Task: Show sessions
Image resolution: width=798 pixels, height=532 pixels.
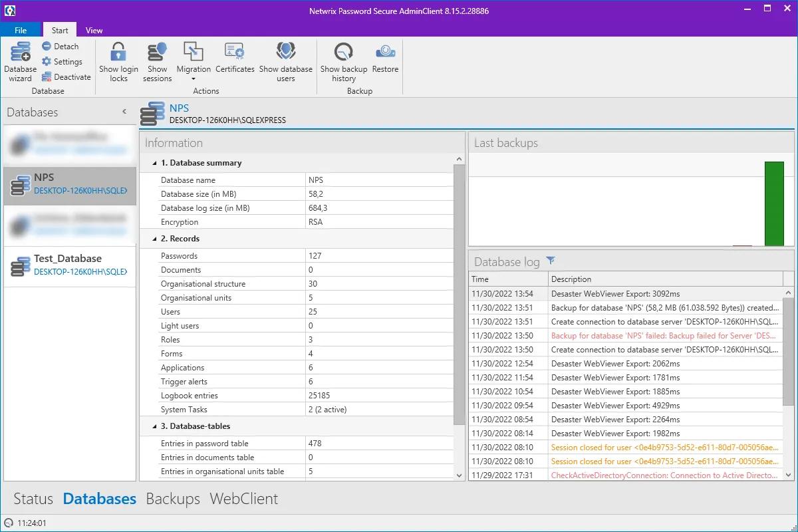Action: pos(158,61)
